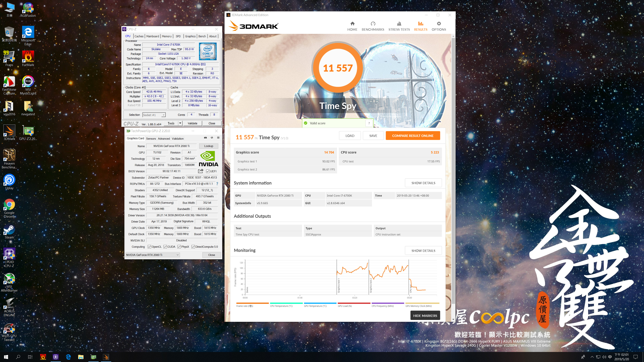Viewport: 644px width, 362px height.
Task: Open the 3DMark BENCHMARKS section
Action: pyautogui.click(x=373, y=26)
